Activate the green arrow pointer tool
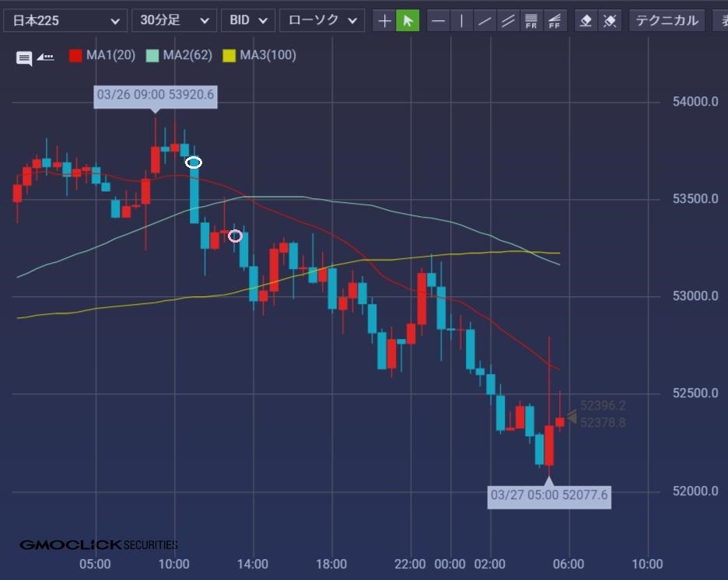728x580 pixels. (408, 21)
